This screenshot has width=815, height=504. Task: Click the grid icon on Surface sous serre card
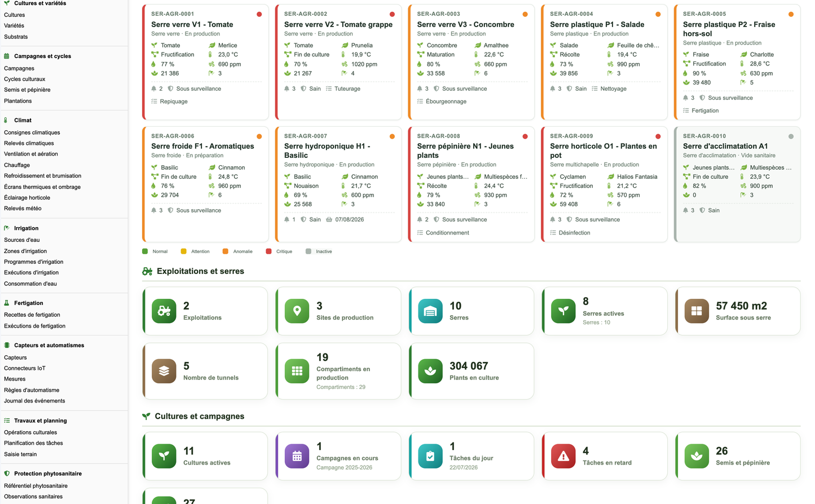[697, 311]
